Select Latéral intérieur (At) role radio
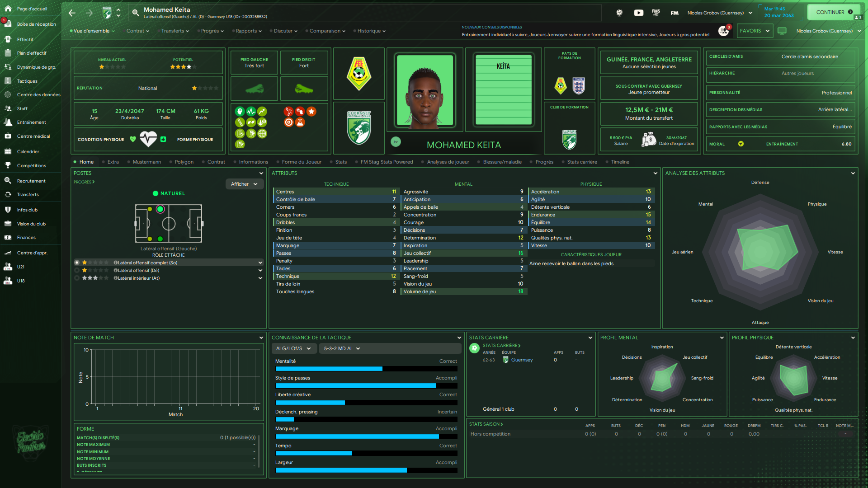The height and width of the screenshot is (488, 868). [x=77, y=278]
